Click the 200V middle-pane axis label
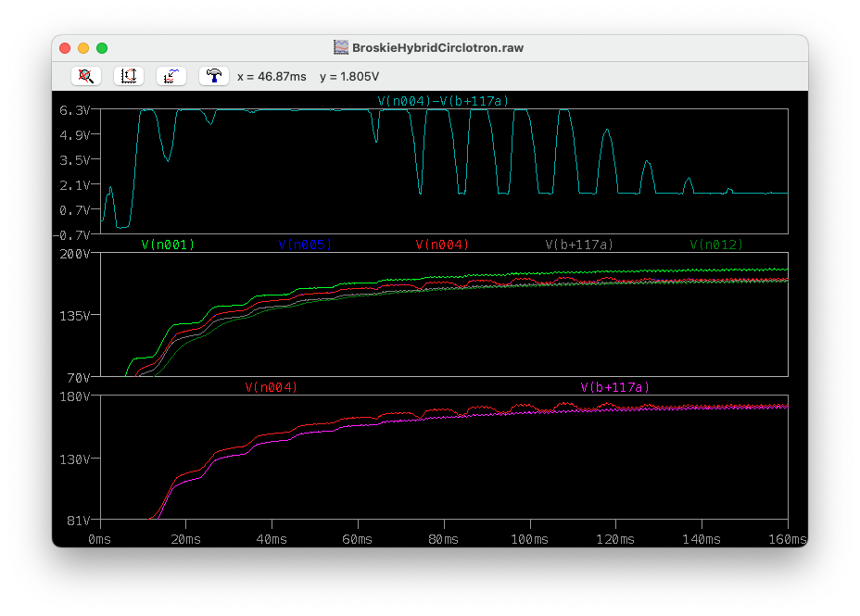860x616 pixels. (74, 255)
